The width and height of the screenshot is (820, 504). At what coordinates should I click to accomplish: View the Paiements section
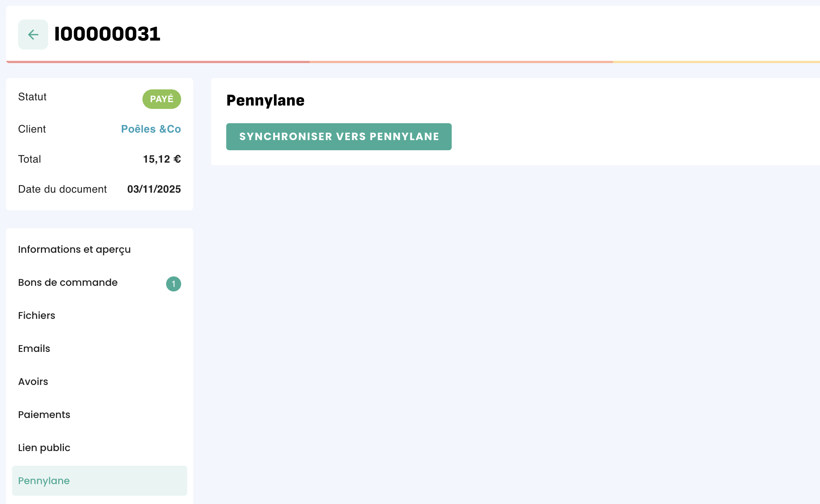tap(100, 415)
